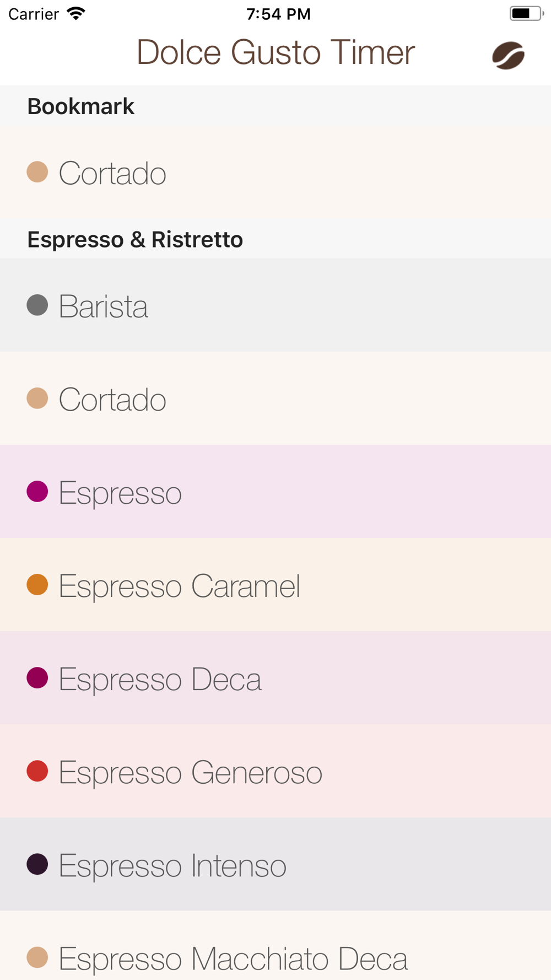The width and height of the screenshot is (551, 980).
Task: Open Espresso Generoso
Action: tap(275, 771)
